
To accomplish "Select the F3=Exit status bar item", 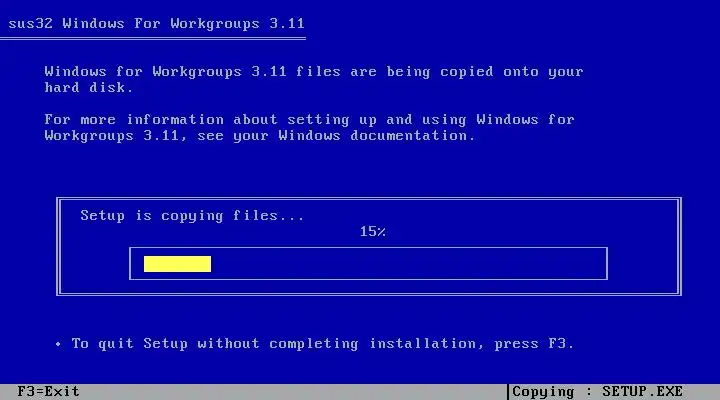I will point(48,391).
